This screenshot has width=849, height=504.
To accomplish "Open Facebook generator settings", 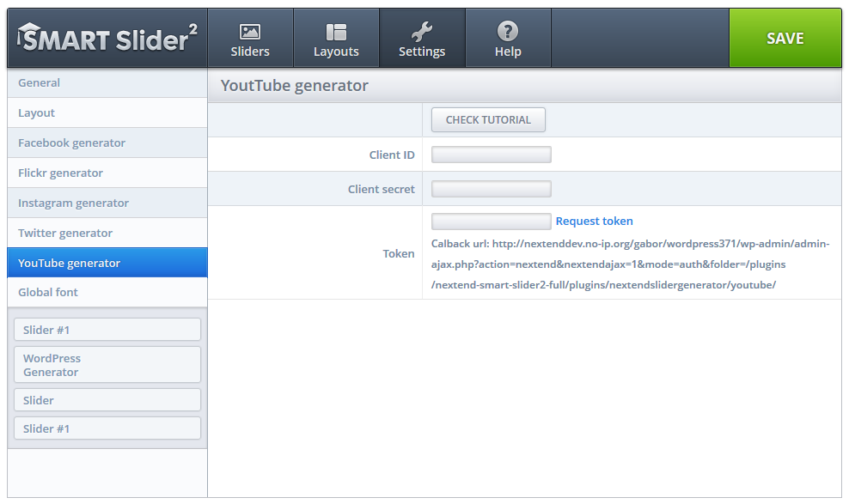I will pos(107,143).
